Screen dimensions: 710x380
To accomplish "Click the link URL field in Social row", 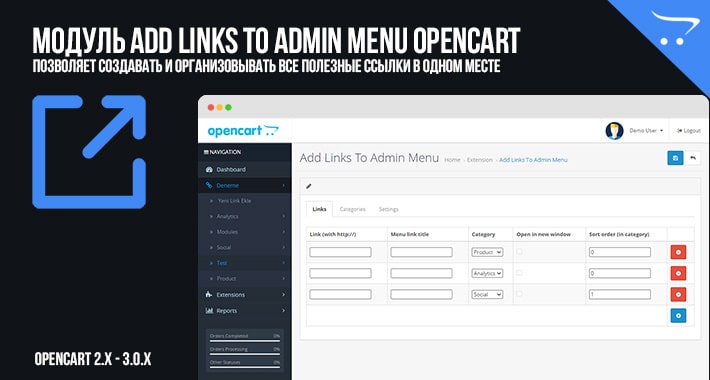I will point(341,294).
